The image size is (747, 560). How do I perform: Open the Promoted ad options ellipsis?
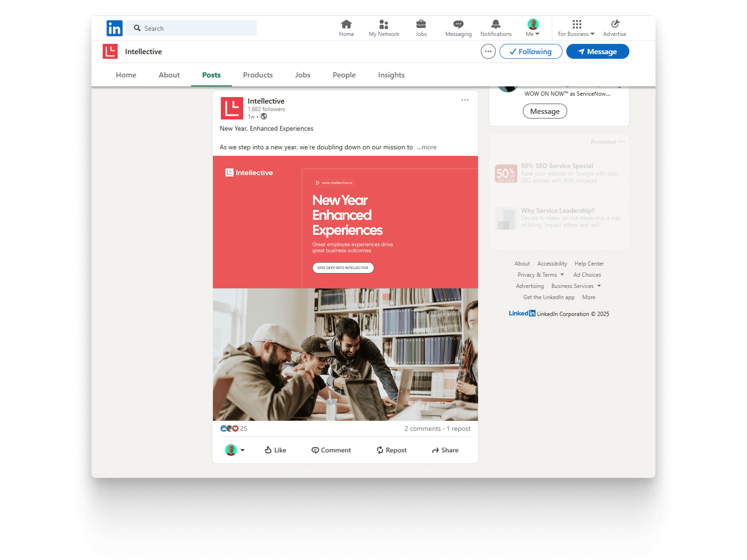(x=622, y=141)
